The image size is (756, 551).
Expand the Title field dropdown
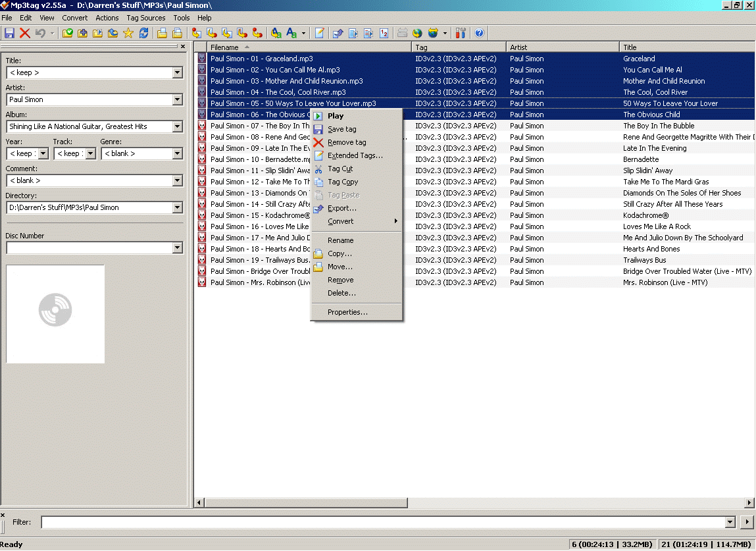178,73
